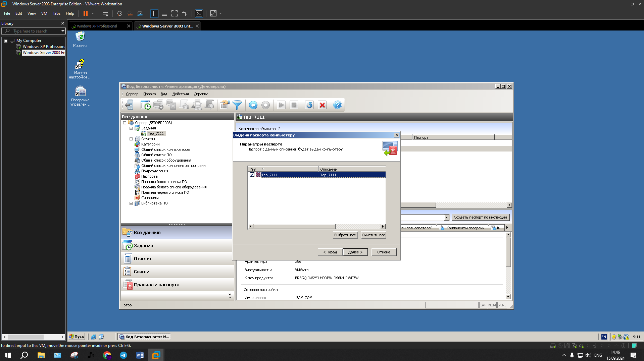Expand the Библиотека ПО tree node
644x361 pixels.
(x=131, y=203)
